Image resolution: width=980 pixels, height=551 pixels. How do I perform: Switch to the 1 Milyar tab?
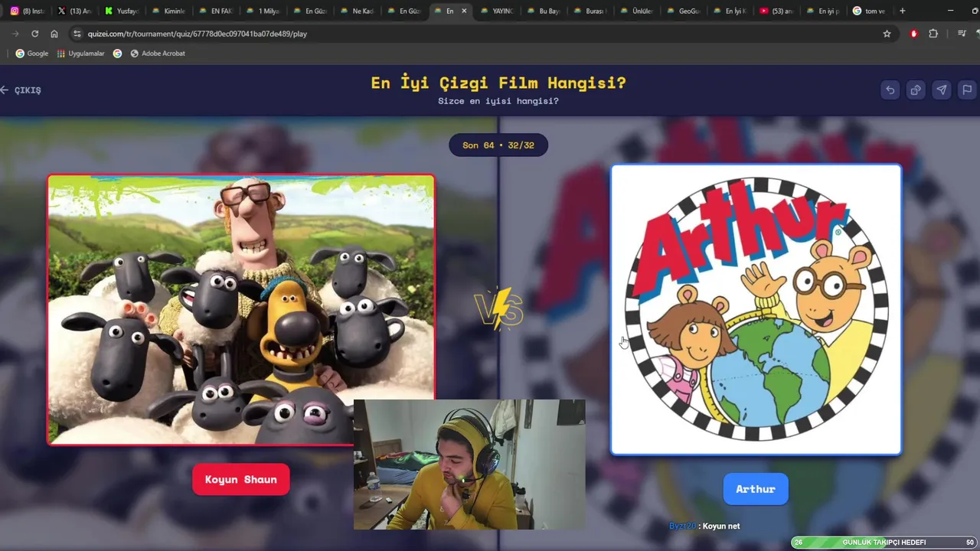263,11
